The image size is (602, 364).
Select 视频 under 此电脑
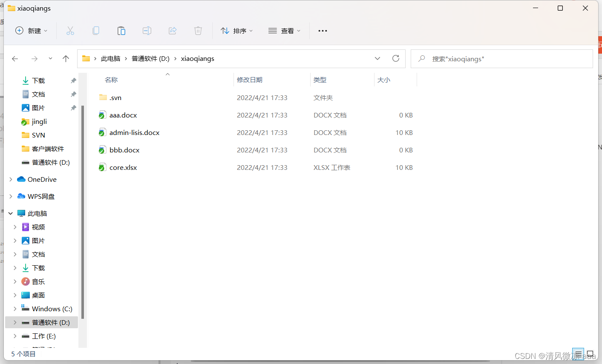click(x=38, y=227)
